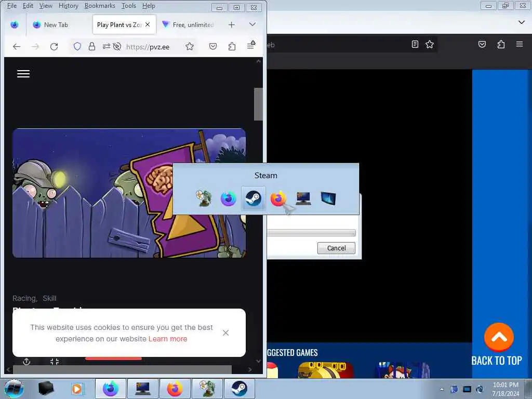Image resolution: width=532 pixels, height=399 pixels.
Task: Show hidden system tray icons
Action: (x=442, y=389)
